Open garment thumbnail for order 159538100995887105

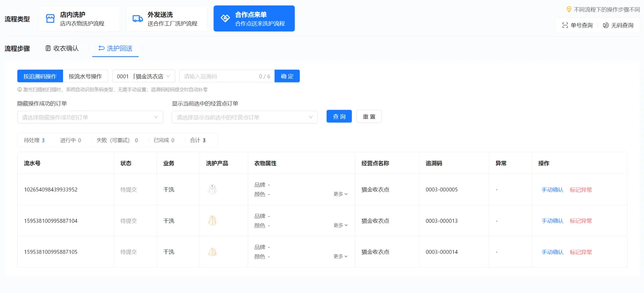(x=212, y=252)
